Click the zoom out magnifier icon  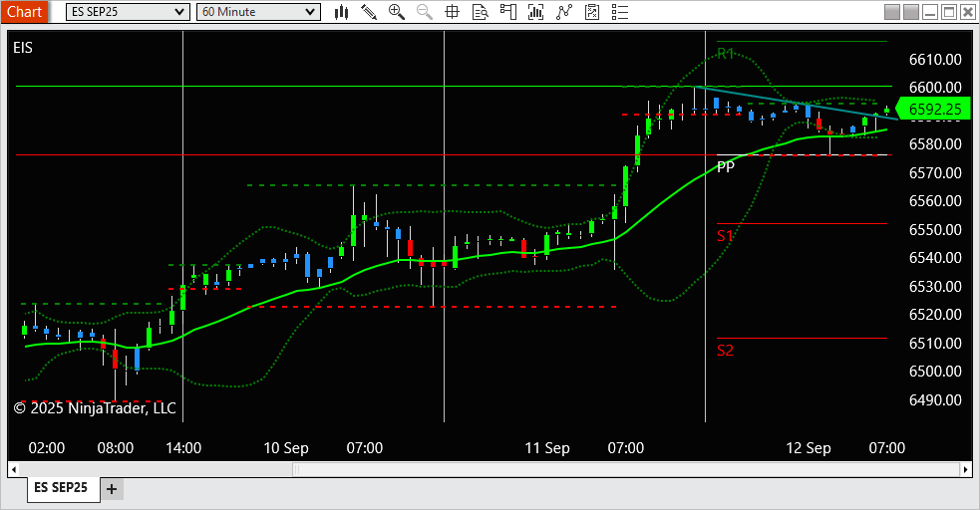(425, 12)
